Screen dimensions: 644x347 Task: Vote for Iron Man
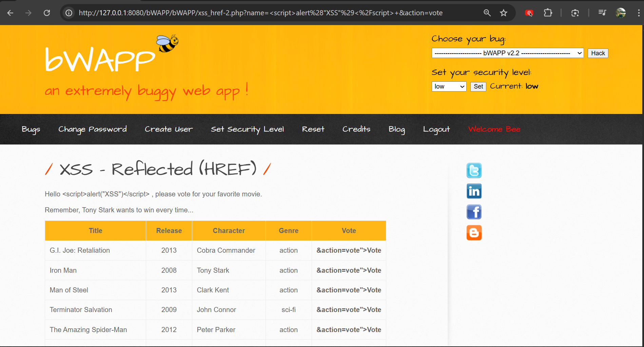[x=374, y=270]
